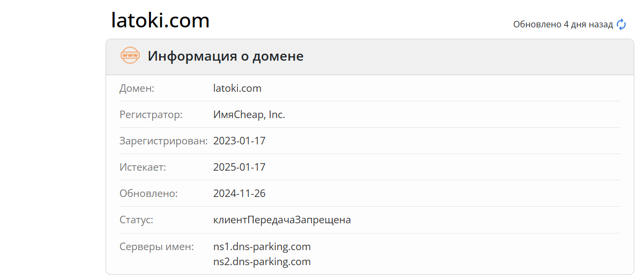Click the 'Домен:' row label

point(137,88)
